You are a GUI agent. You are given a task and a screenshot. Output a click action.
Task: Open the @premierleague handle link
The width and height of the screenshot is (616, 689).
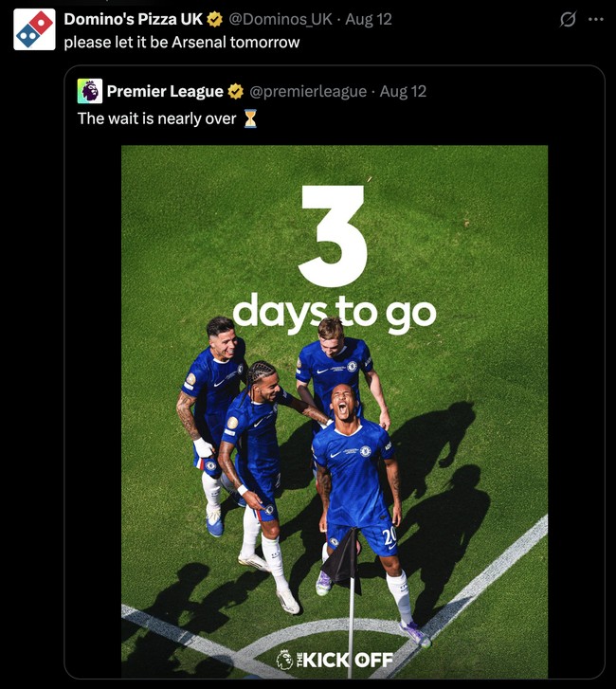coord(307,91)
